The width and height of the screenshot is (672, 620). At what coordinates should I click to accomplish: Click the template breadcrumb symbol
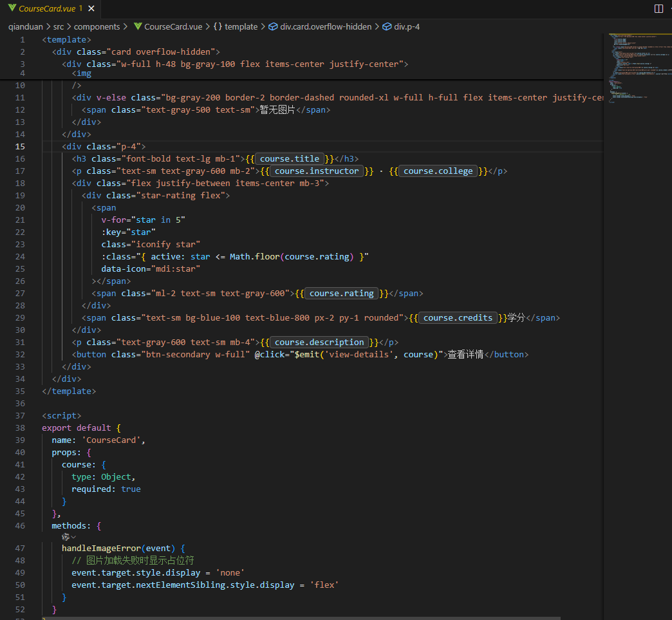pyautogui.click(x=241, y=26)
